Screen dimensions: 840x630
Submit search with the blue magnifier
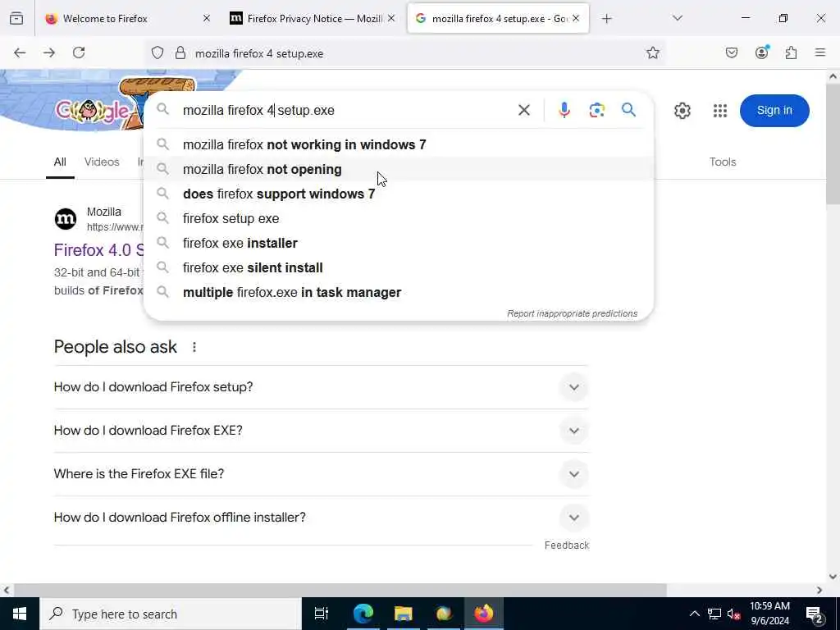click(629, 110)
